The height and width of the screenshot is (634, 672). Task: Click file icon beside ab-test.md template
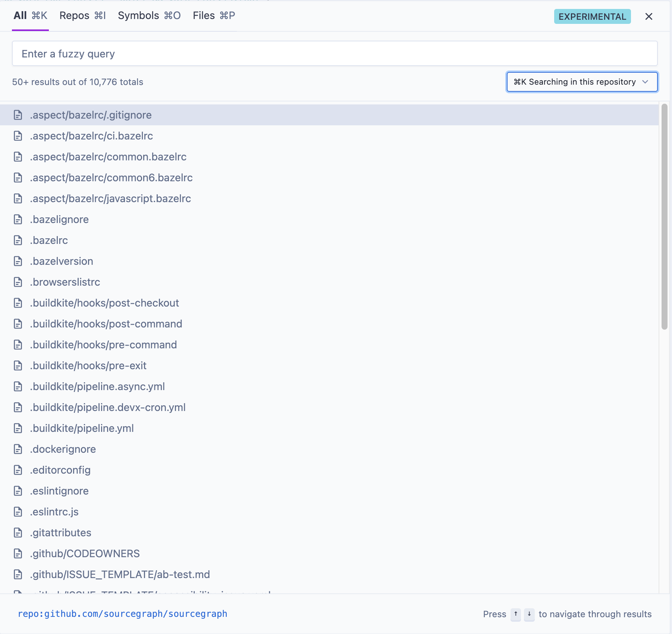[18, 574]
